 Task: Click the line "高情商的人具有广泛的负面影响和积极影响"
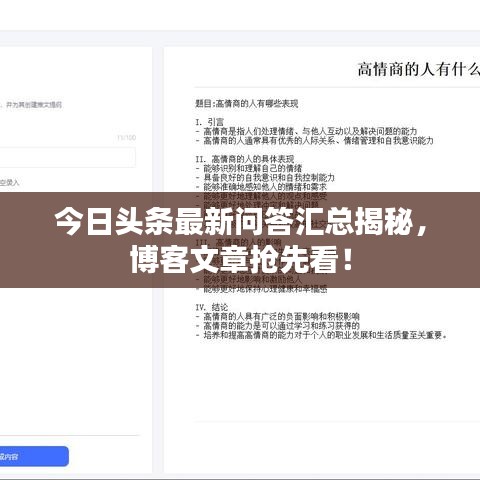(281, 316)
